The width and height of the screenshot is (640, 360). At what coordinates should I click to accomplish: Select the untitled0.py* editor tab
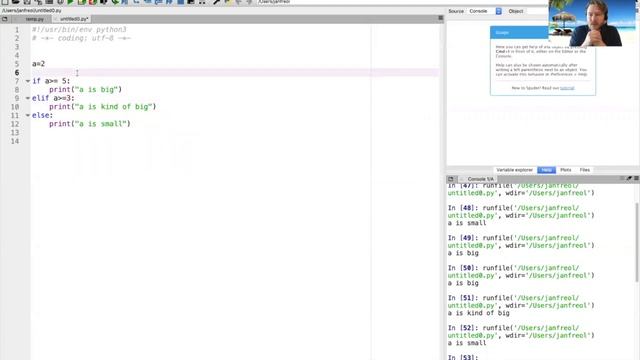coord(72,19)
